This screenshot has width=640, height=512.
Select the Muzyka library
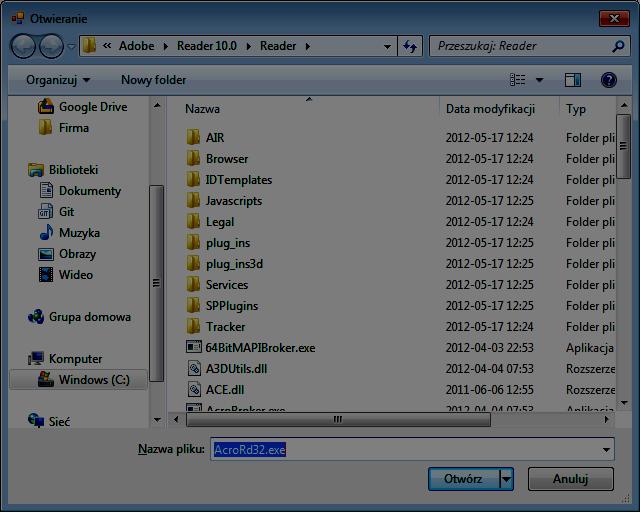tap(69, 233)
